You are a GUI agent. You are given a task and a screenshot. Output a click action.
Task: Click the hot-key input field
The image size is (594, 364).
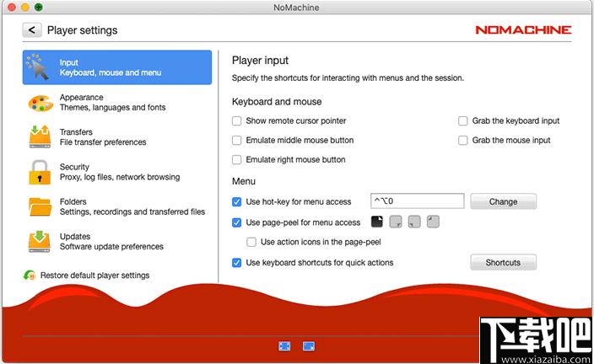(x=417, y=201)
